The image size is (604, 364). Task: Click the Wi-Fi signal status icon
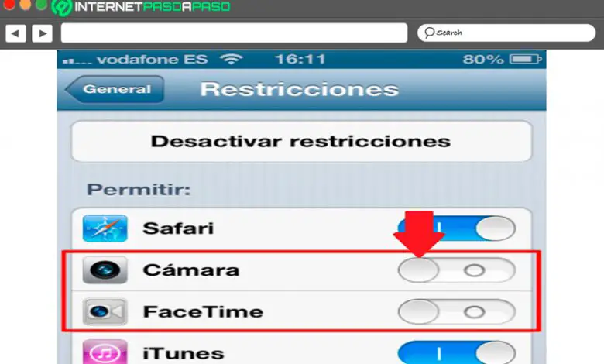click(x=231, y=59)
